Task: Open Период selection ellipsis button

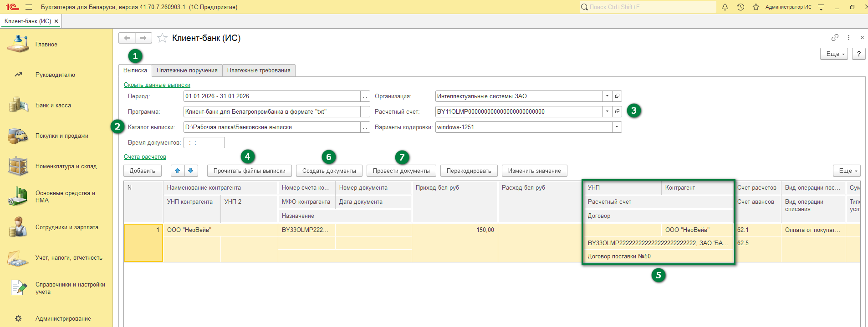Action: click(x=365, y=96)
